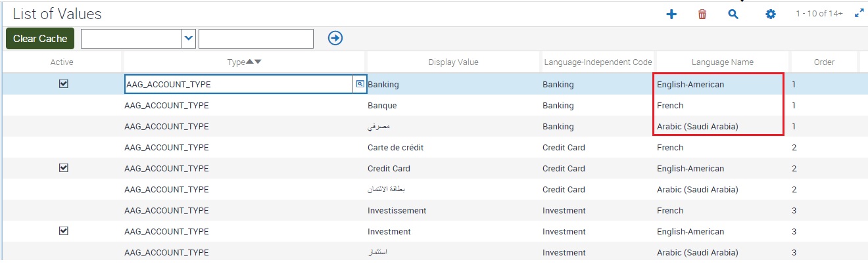Screen dimensions: 868x264
Task: Open the magnifier query icon
Action: click(733, 14)
